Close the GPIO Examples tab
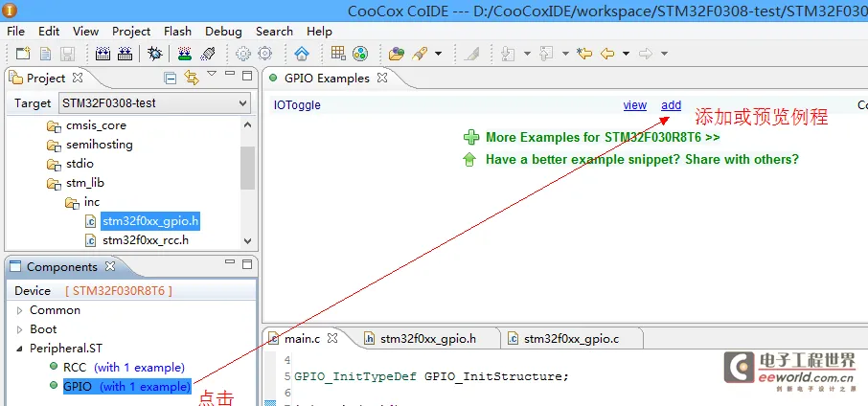Screen dimensions: 868x406 point(382,78)
